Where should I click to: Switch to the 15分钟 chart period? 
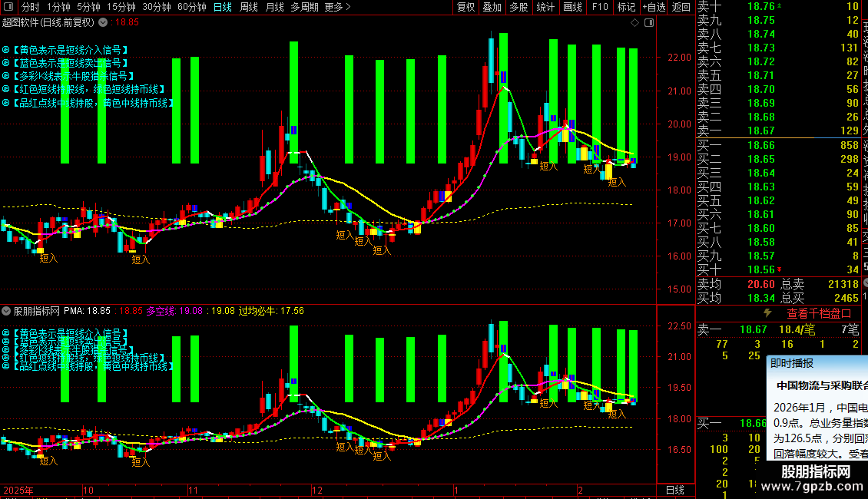point(121,7)
